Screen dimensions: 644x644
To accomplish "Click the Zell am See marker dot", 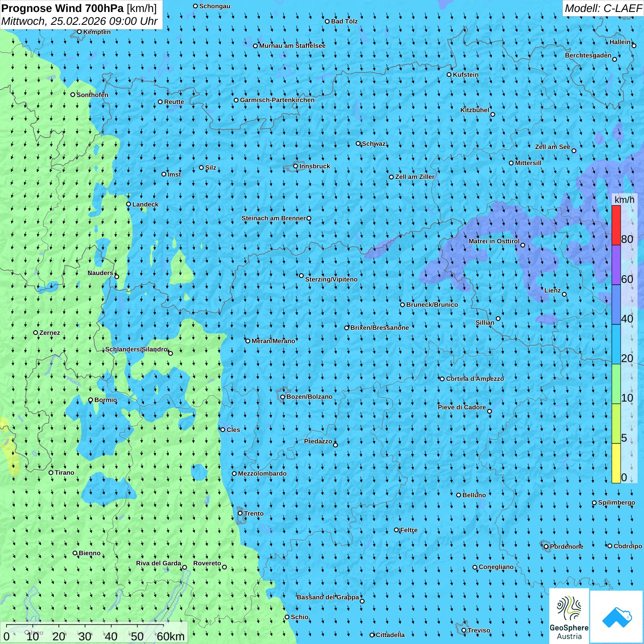I will pyautogui.click(x=574, y=150).
